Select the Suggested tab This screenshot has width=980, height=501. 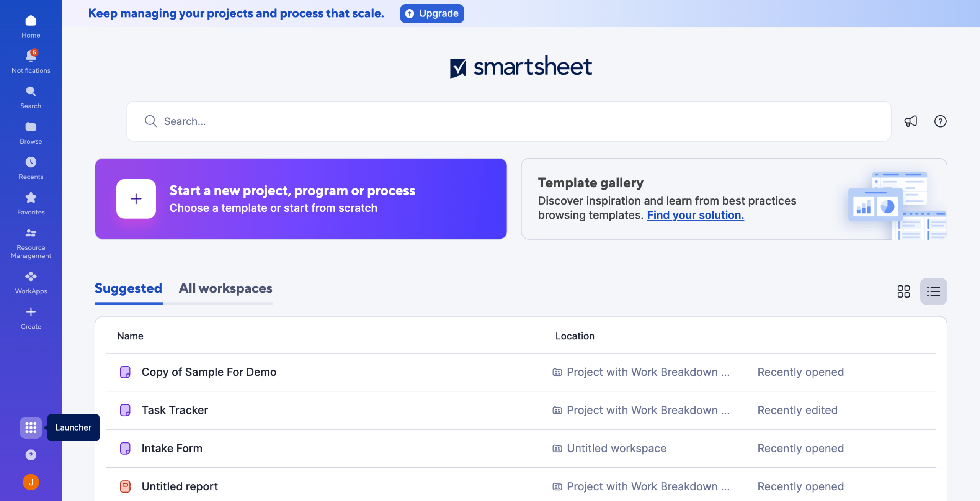click(128, 288)
